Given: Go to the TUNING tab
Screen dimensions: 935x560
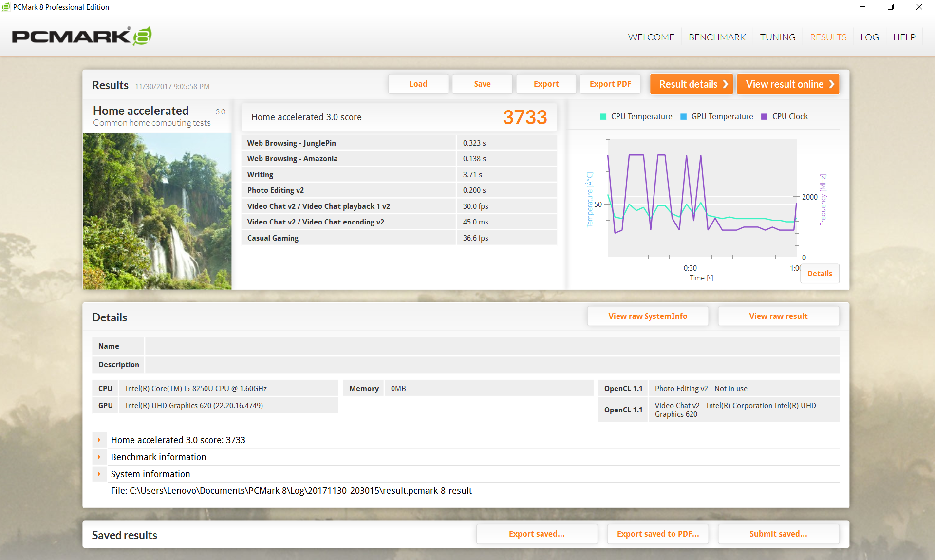Looking at the screenshot, I should coord(778,37).
